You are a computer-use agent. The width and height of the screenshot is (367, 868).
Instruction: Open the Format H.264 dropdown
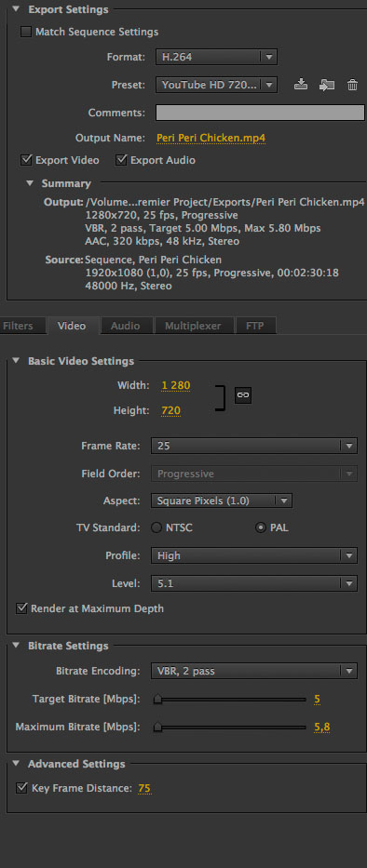click(216, 57)
